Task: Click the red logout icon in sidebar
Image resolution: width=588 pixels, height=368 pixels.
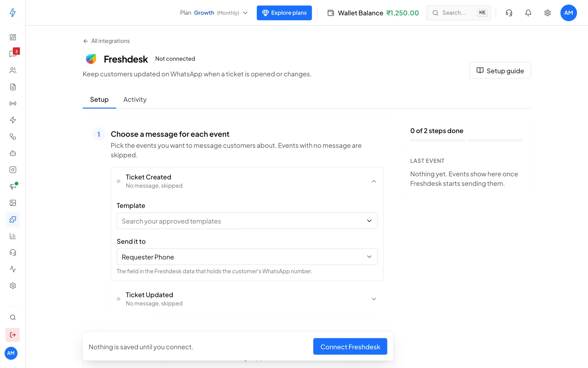Action: coord(13,335)
